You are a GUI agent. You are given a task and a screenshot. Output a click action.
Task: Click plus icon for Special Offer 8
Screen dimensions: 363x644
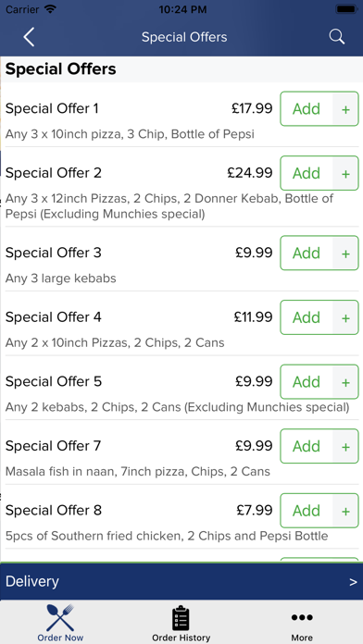tap(345, 511)
